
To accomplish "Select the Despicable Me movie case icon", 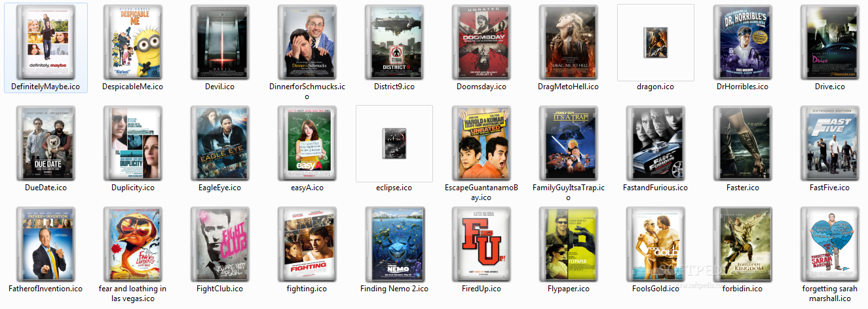I will pos(133,41).
